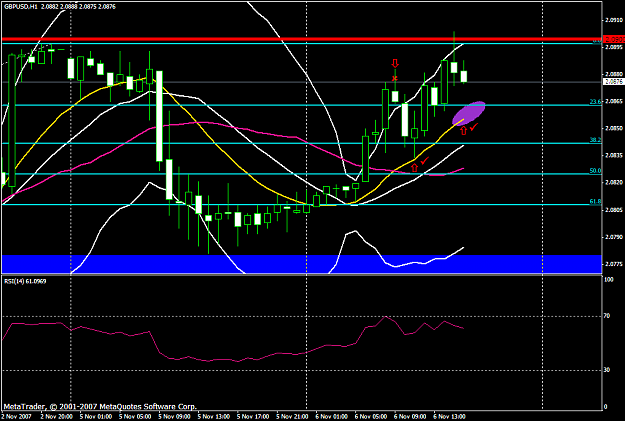This screenshot has height=421, width=625.
Task: Click the 2.0910 price axis label
Action: click(614, 20)
